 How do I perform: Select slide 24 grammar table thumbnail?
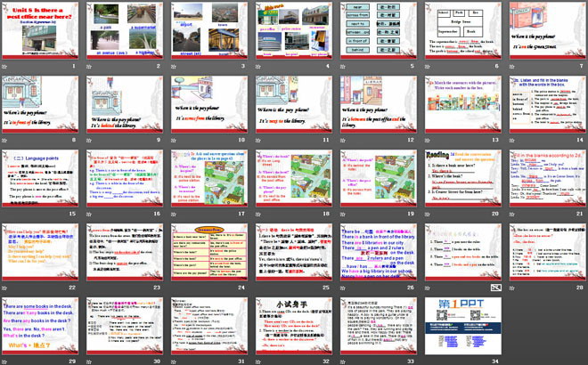(x=209, y=252)
